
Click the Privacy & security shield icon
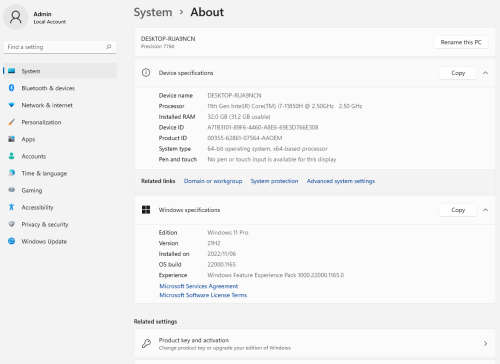[x=12, y=224]
